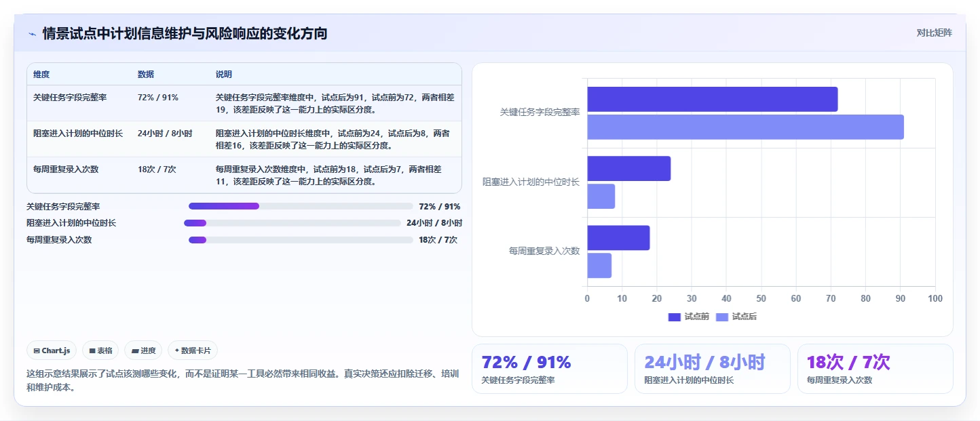Click the chart y-axis label 关键任务字段完整率

[540, 113]
